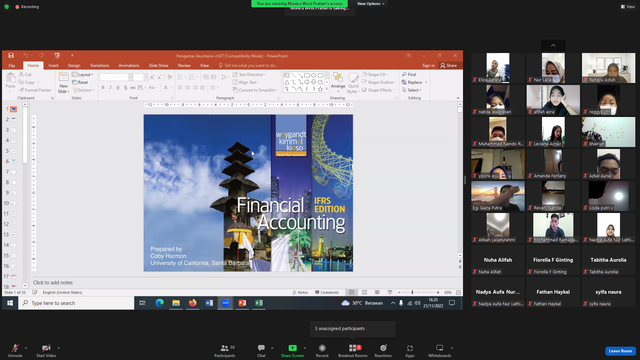Screen dimensions: 640x360
Task: Click the Leave Room button
Action: [620, 351]
